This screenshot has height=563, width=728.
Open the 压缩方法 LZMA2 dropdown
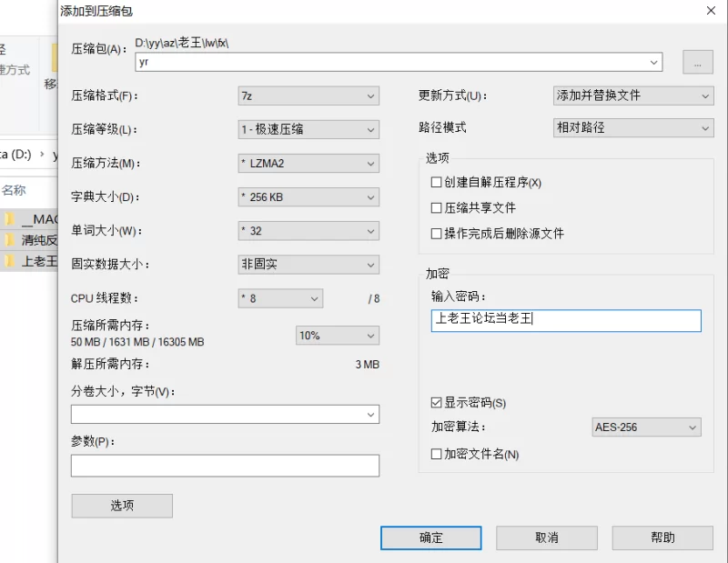pos(308,164)
